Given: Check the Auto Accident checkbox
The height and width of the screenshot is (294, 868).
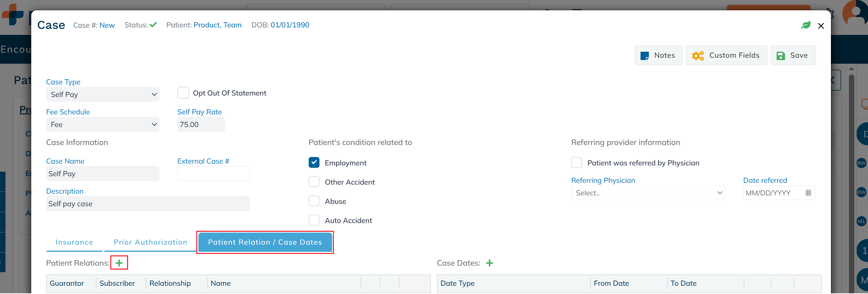Looking at the screenshot, I should (x=314, y=220).
